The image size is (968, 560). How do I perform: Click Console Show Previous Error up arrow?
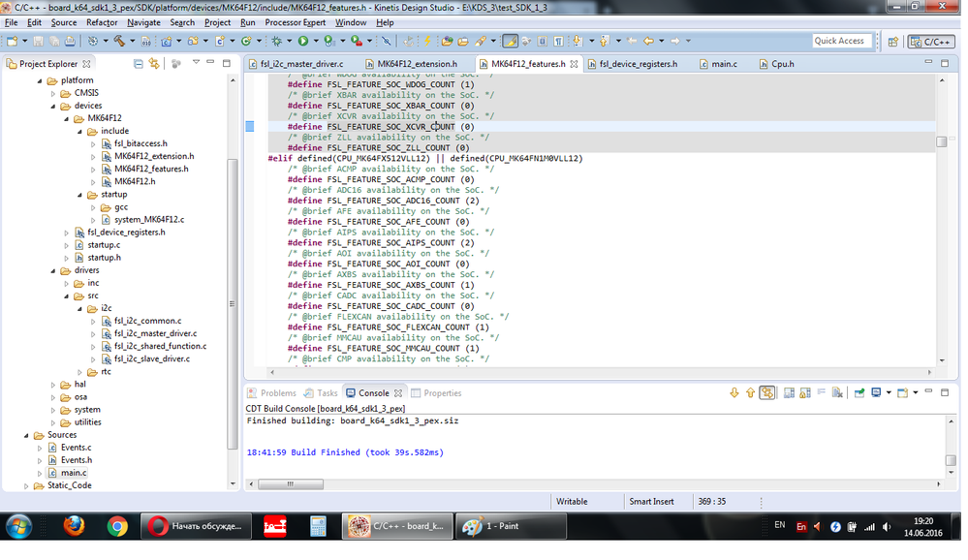pyautogui.click(x=750, y=392)
